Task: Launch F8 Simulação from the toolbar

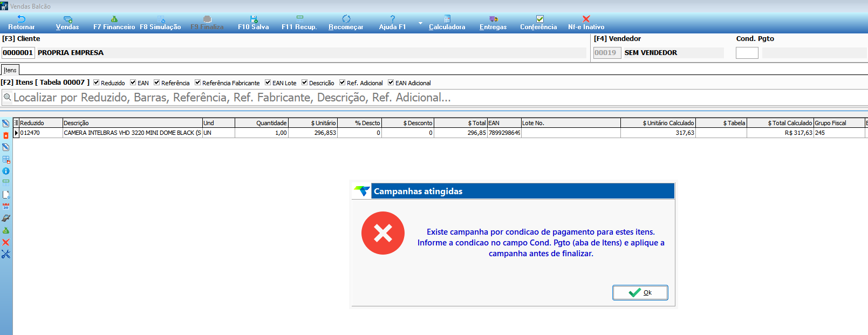Action: pos(160,23)
